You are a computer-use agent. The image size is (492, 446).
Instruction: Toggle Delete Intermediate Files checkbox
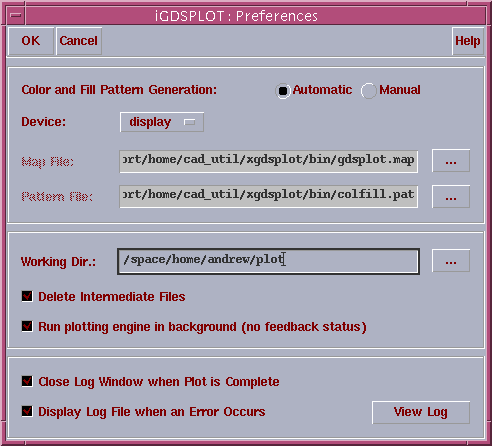[27, 296]
